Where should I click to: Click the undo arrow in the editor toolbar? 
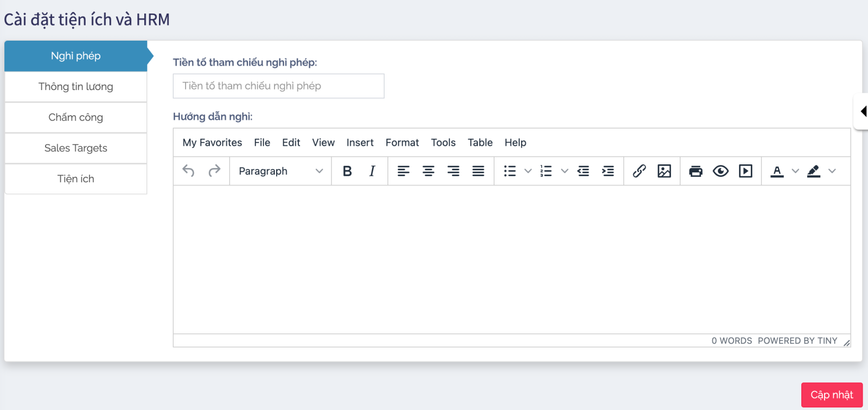[188, 171]
